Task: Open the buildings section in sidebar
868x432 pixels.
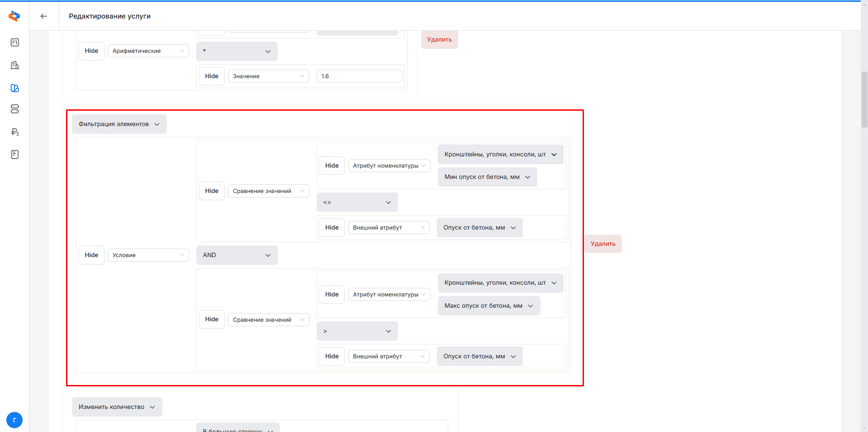Action: pos(15,65)
